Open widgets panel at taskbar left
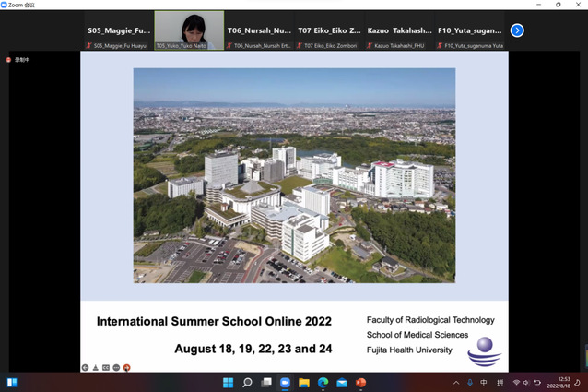The width and height of the screenshot is (588, 392). pyautogui.click(x=12, y=382)
